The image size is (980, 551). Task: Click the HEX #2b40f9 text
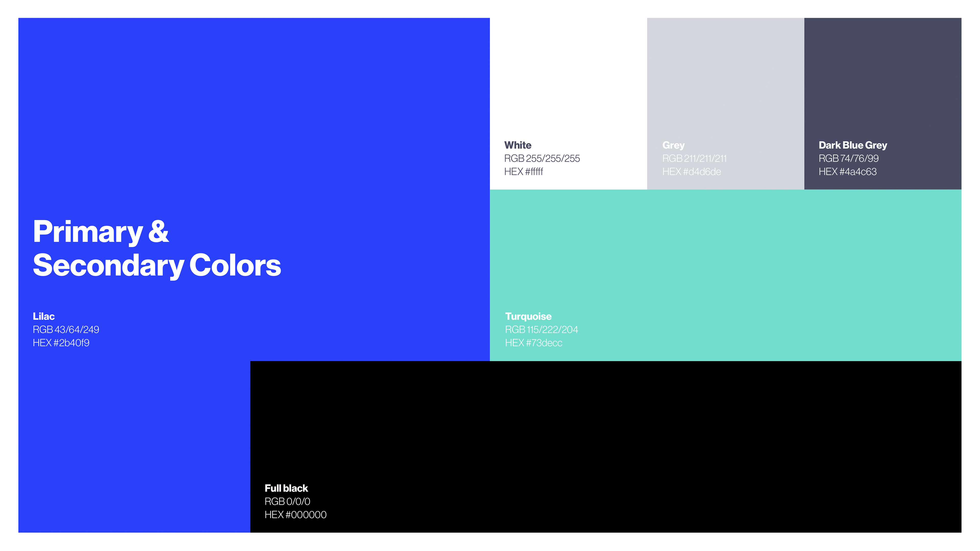[61, 343]
